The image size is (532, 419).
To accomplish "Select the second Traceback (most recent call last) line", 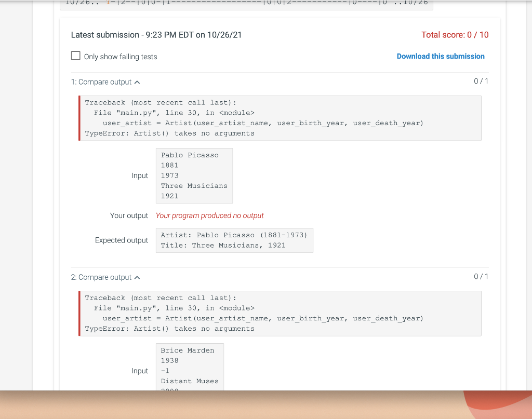I will (x=161, y=298).
